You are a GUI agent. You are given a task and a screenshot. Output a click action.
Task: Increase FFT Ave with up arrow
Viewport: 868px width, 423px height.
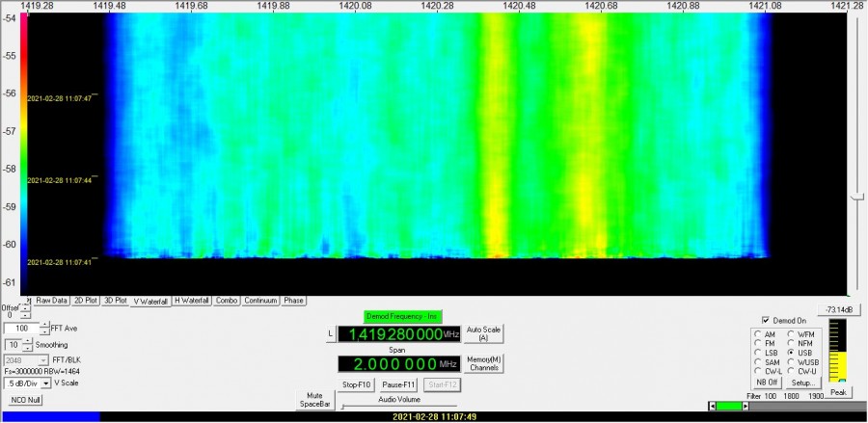43,325
